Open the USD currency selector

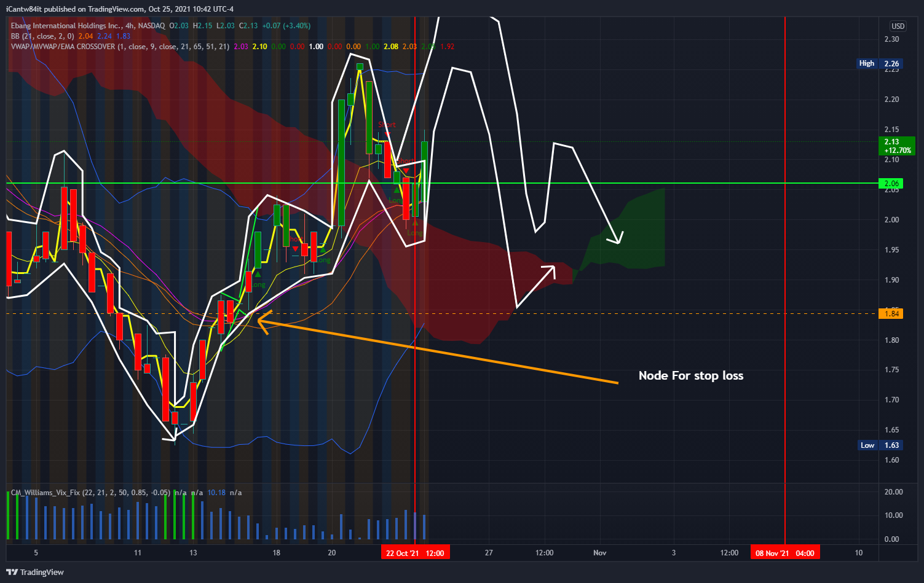(x=898, y=26)
